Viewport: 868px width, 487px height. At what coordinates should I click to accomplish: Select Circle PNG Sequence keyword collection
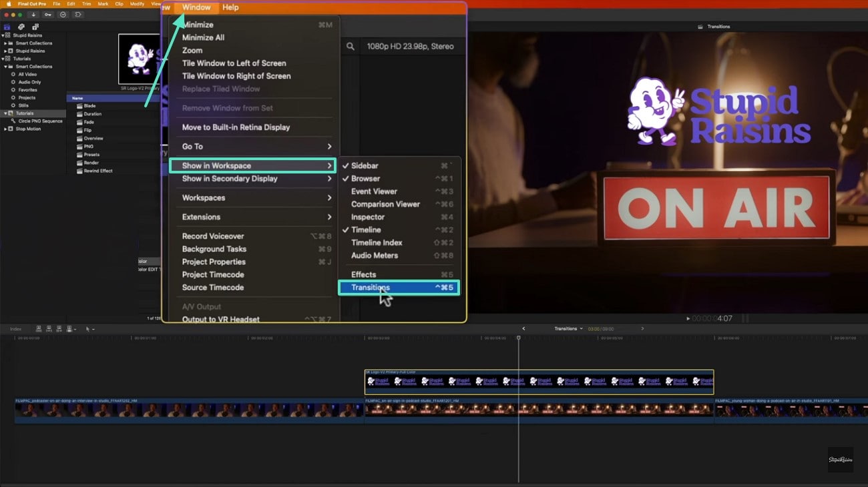(40, 121)
